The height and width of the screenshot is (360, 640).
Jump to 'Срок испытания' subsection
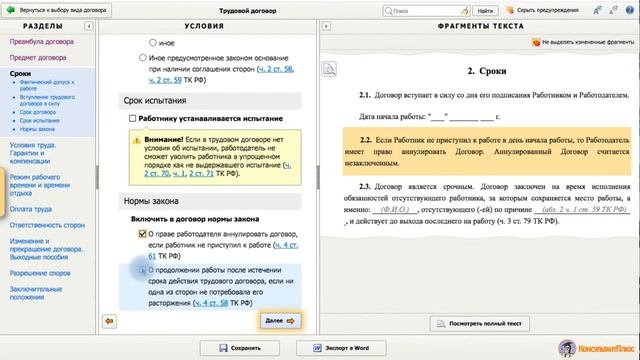40,121
